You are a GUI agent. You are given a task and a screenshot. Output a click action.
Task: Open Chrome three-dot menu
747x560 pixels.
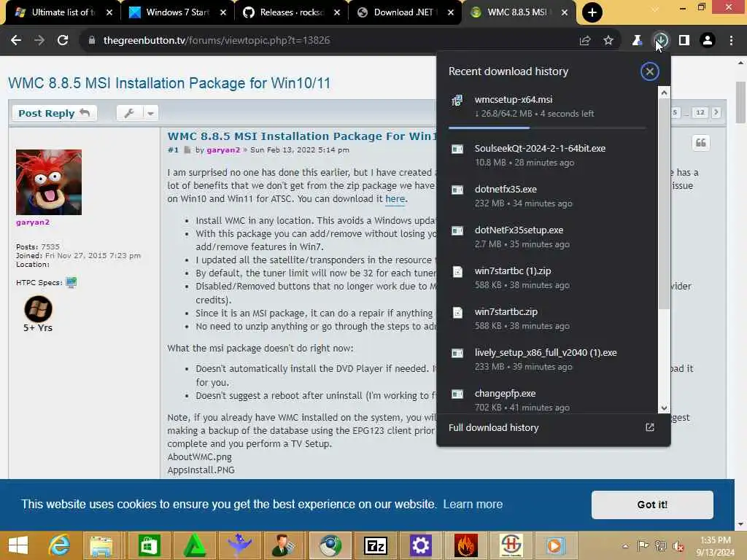[x=731, y=41]
